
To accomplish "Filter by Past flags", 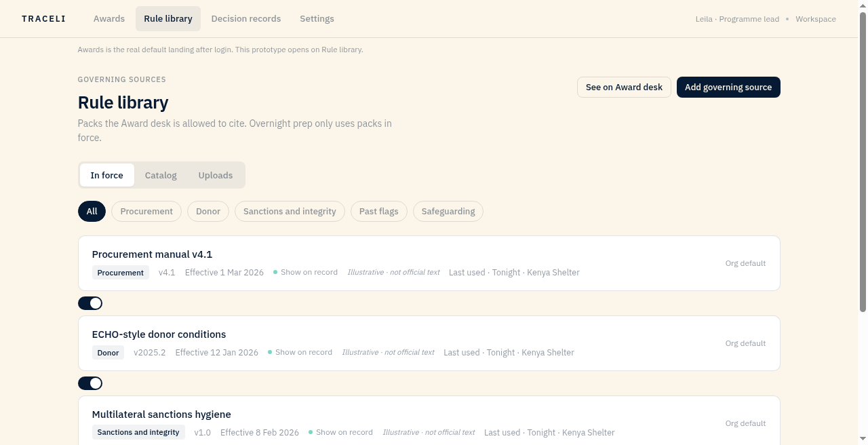I will pyautogui.click(x=379, y=212).
